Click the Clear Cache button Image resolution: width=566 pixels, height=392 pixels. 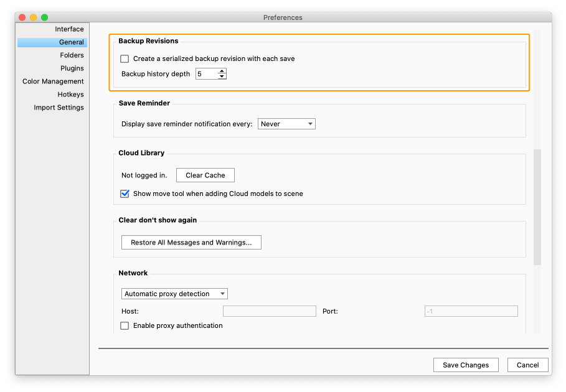click(x=205, y=175)
